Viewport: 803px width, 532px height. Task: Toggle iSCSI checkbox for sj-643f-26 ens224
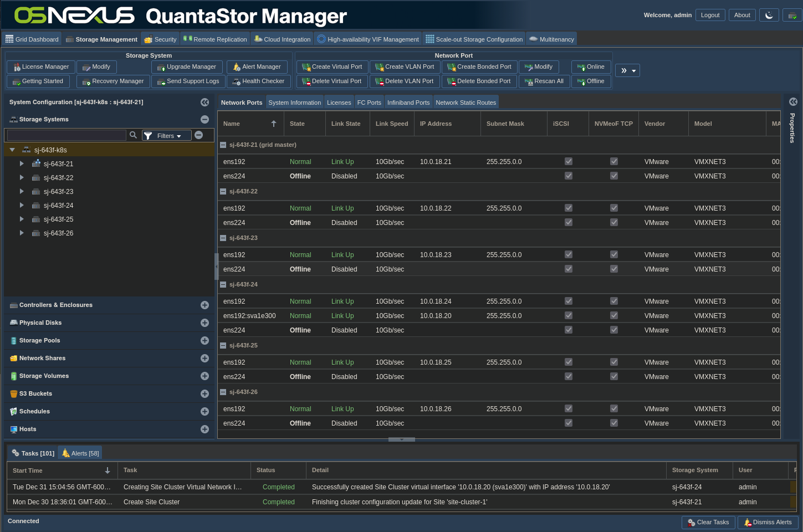coord(568,423)
